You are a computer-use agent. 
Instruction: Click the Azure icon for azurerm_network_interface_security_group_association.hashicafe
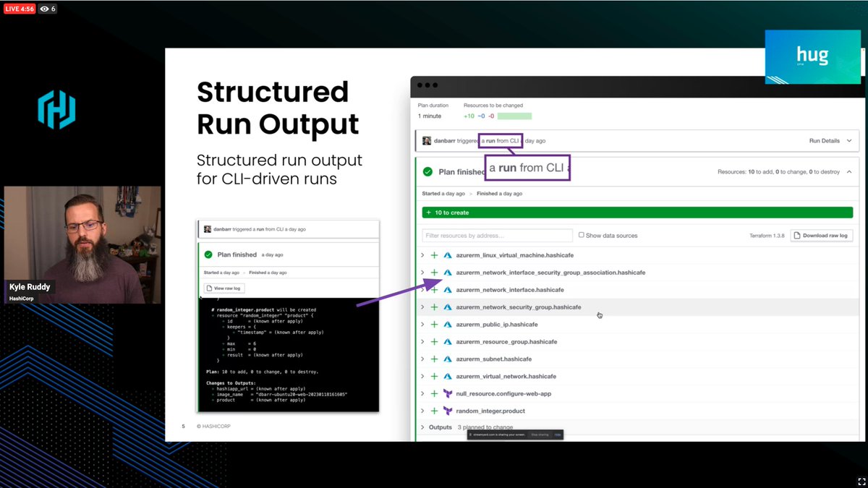coord(448,273)
